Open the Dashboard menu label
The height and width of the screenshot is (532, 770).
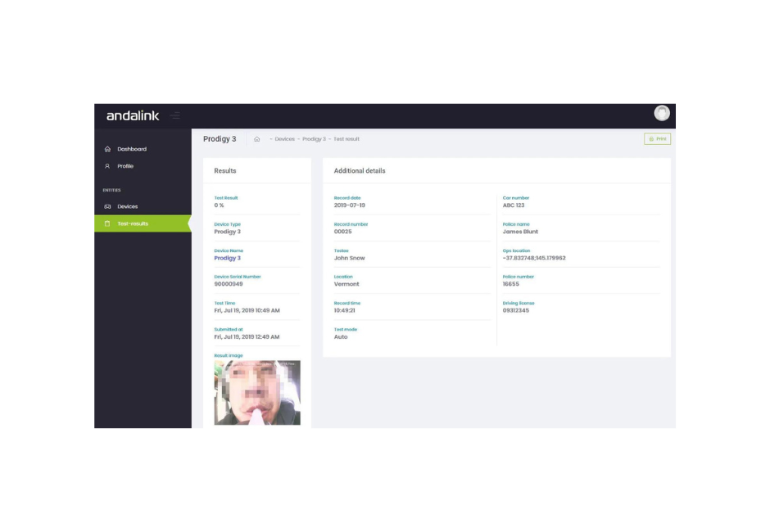132,149
